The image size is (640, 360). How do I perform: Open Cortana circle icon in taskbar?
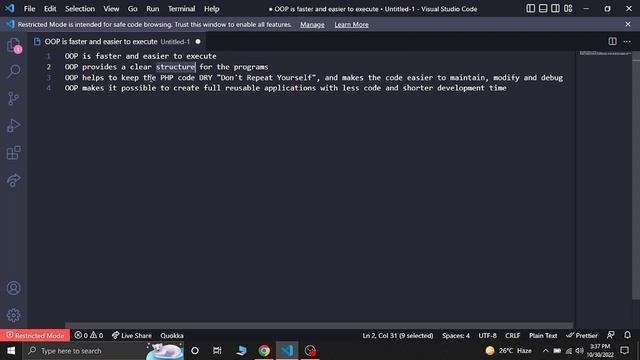[x=195, y=351]
